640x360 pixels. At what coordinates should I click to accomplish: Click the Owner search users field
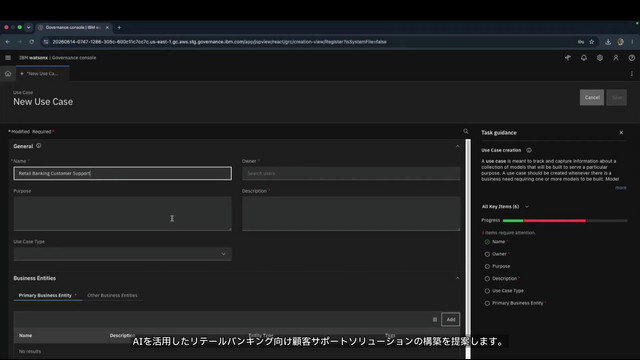click(351, 173)
